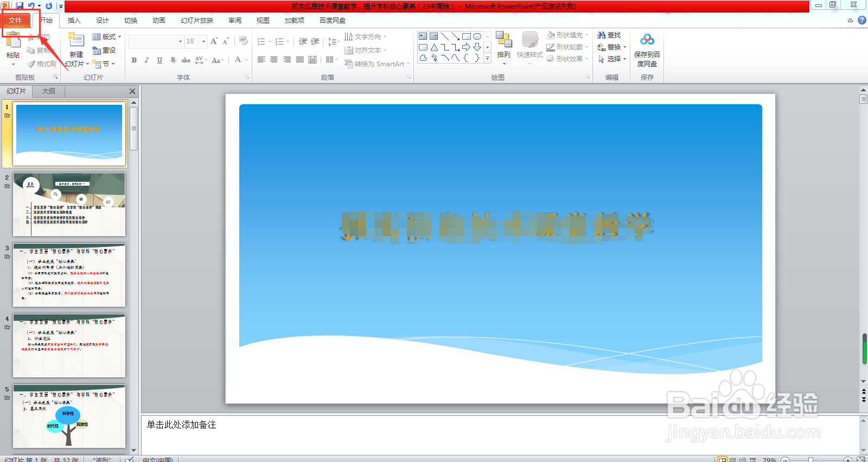The width and height of the screenshot is (868, 462).
Task: Open the Text Direction (文字方向) dropdown
Action: point(366,37)
